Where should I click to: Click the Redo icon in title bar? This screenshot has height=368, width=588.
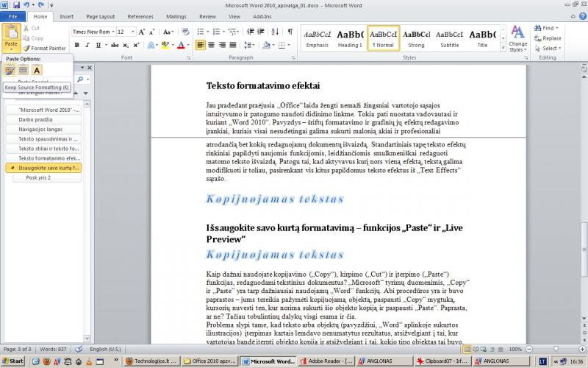40,5
